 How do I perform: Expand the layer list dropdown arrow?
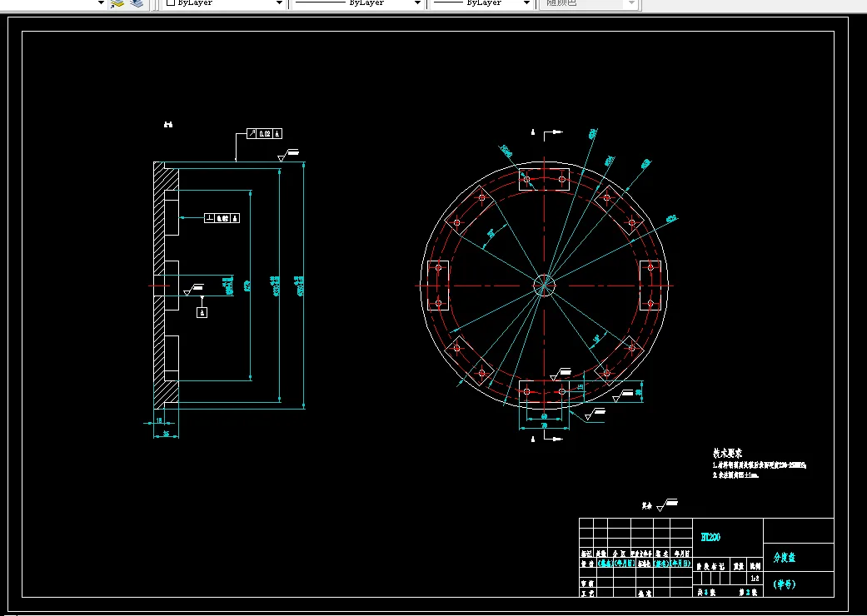[x=101, y=3]
